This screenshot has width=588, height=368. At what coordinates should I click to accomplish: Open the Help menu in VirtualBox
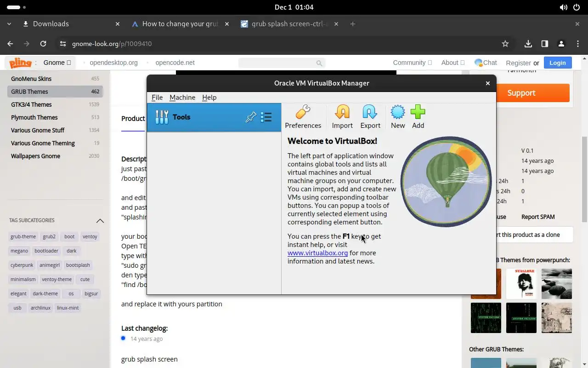(x=209, y=97)
